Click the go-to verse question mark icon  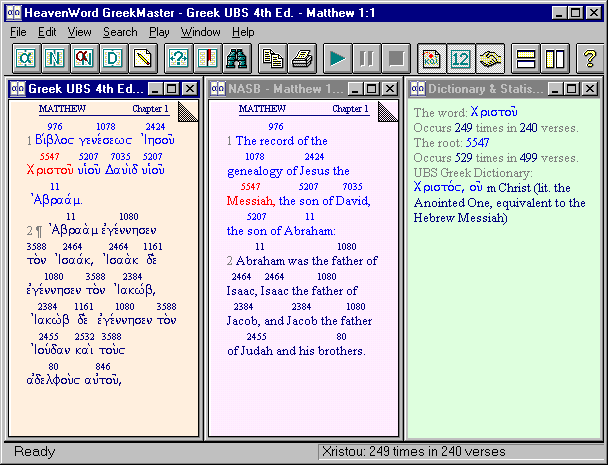coord(178,59)
